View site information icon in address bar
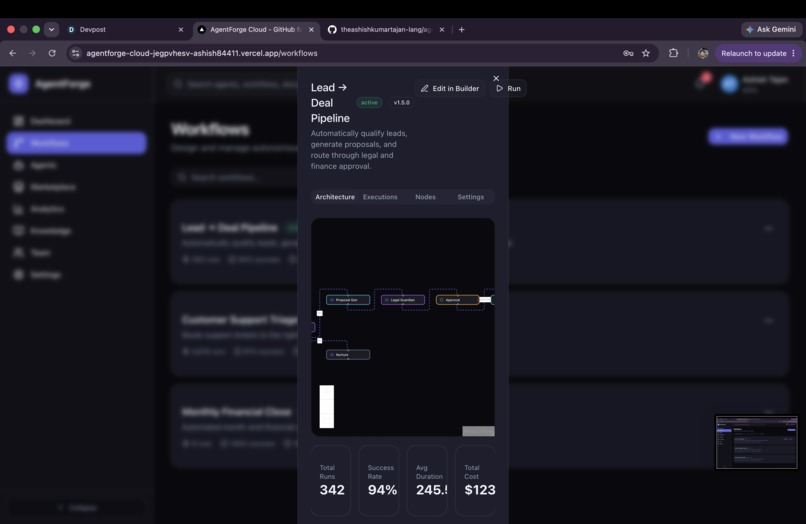This screenshot has height=524, width=806. click(76, 53)
